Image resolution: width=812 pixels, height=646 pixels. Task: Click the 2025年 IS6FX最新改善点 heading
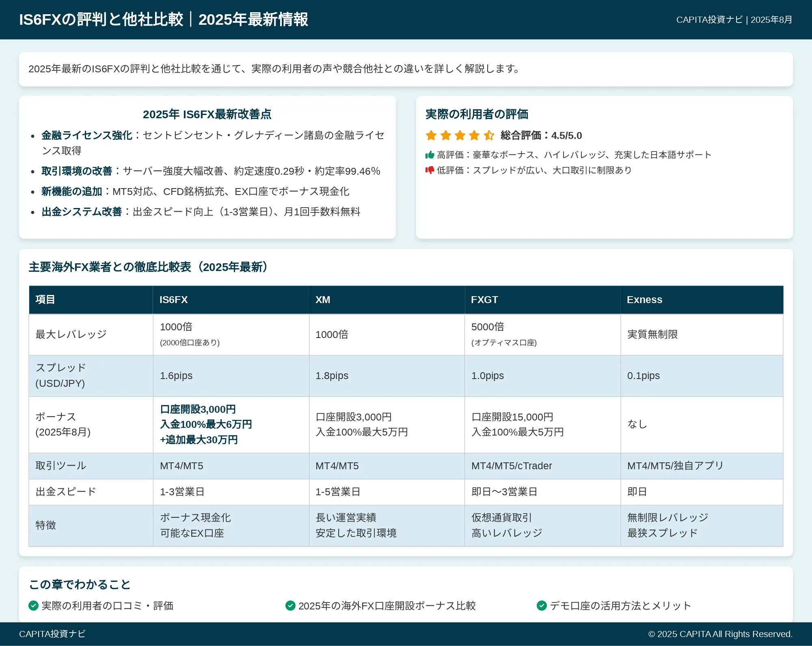coord(207,114)
